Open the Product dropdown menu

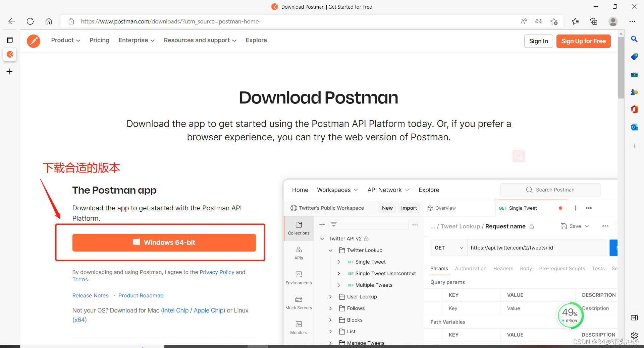pos(65,40)
